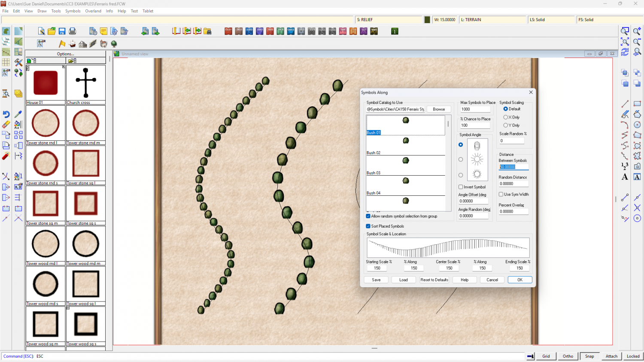Uncheck Sort Placed Symbols
This screenshot has width=644, height=362.
click(368, 226)
